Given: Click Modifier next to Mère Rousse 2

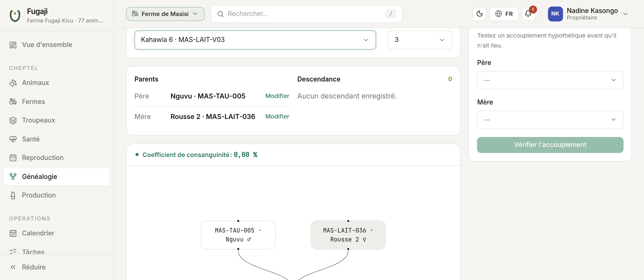Looking at the screenshot, I should [277, 116].
